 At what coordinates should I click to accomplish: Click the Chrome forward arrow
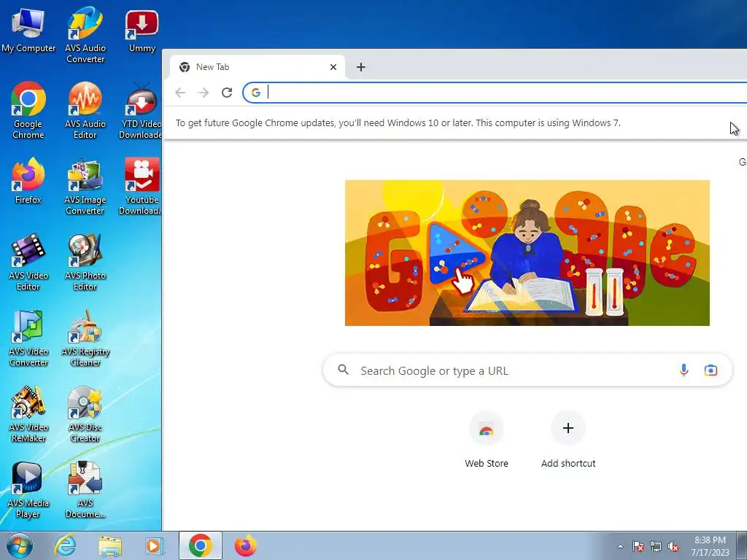click(204, 93)
